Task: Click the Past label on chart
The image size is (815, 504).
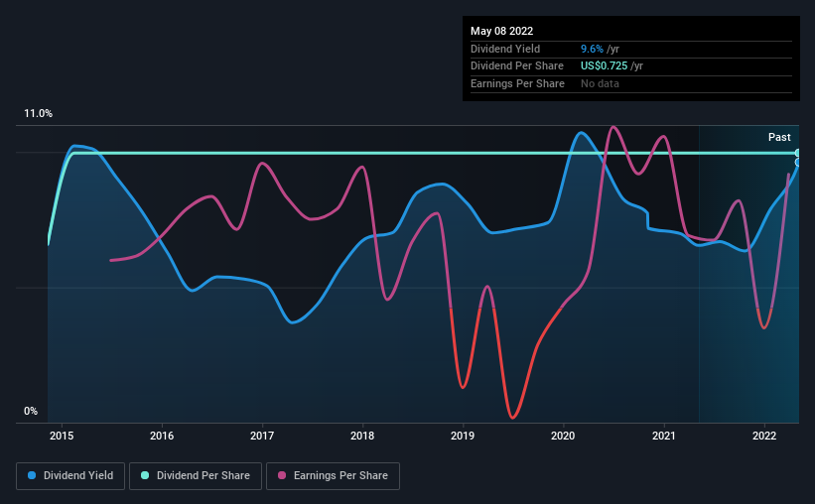Action: click(779, 137)
